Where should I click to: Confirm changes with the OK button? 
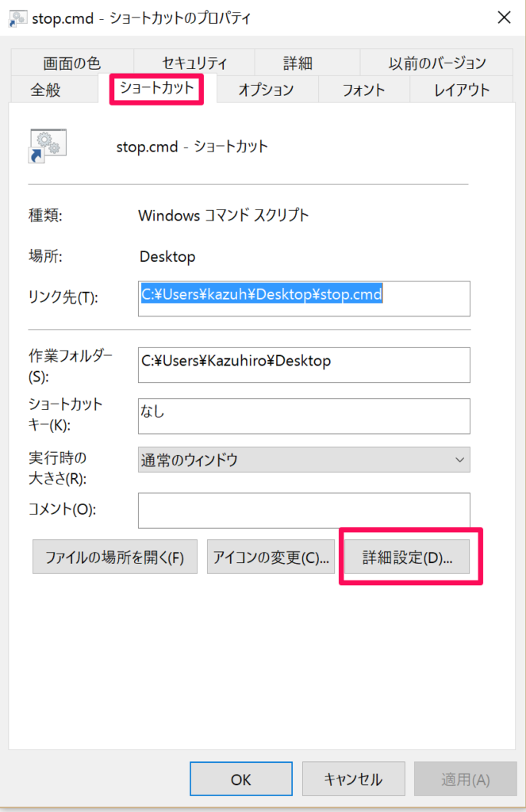tap(240, 778)
